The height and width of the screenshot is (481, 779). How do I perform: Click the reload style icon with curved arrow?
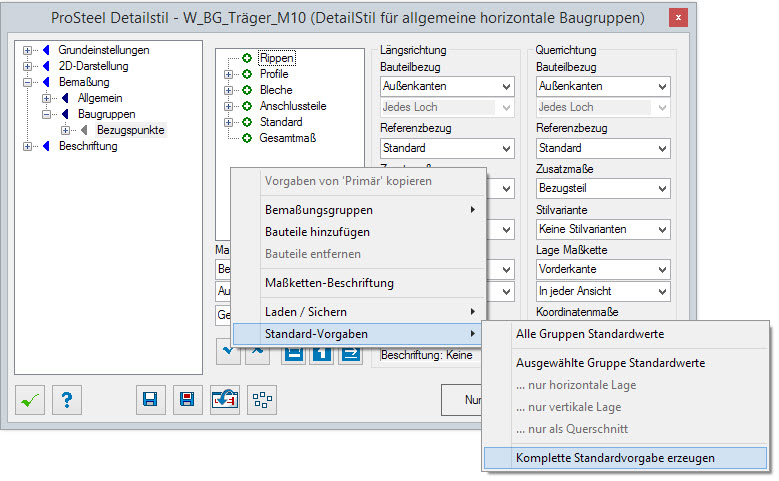click(x=225, y=400)
